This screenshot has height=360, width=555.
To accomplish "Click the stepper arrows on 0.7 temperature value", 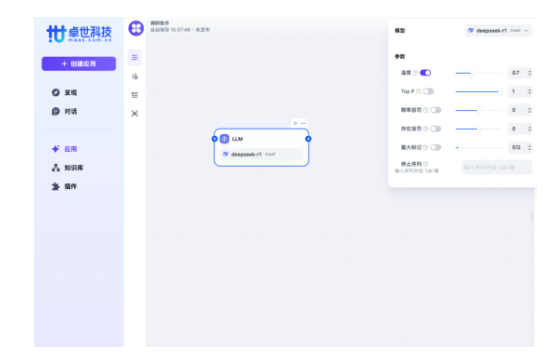I will (530, 73).
